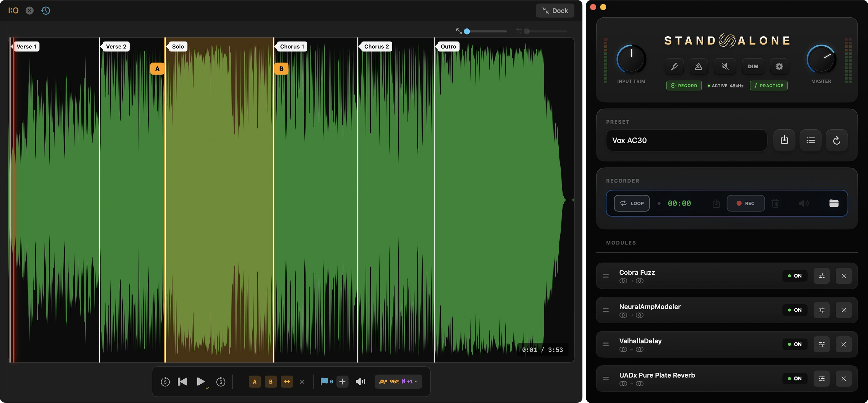This screenshot has height=403, width=868.
Task: Toggle the DIM button
Action: (753, 66)
